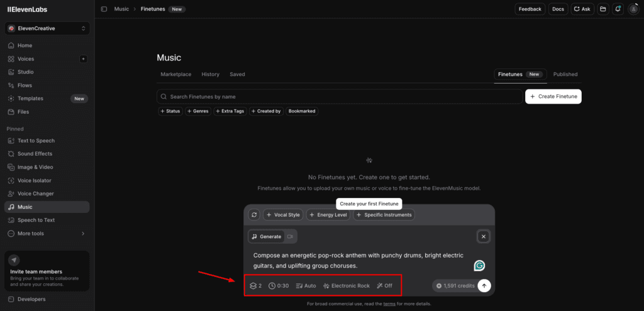Image resolution: width=644 pixels, height=311 pixels.
Task: Switch to Marketplace tab
Action: tap(176, 74)
